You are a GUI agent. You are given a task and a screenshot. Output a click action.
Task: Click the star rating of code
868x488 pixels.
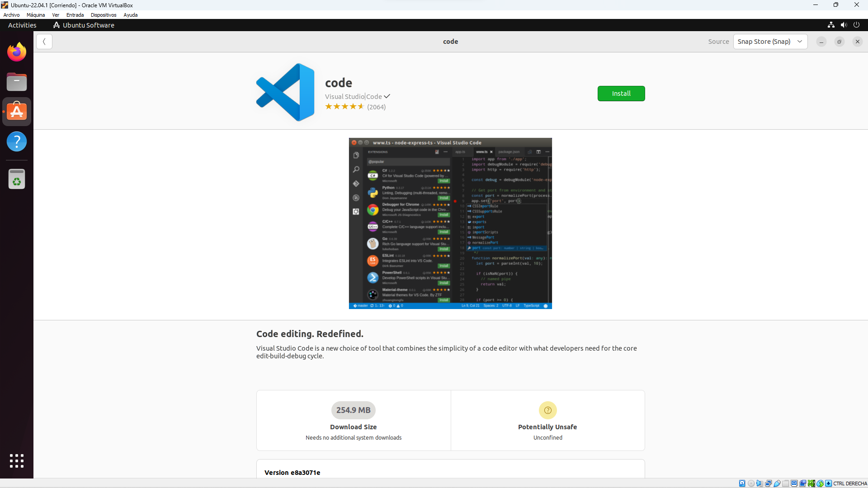point(344,107)
